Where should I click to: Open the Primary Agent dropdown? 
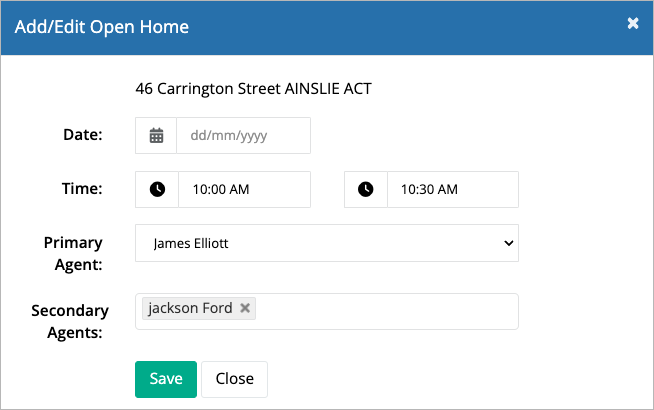[x=327, y=243]
